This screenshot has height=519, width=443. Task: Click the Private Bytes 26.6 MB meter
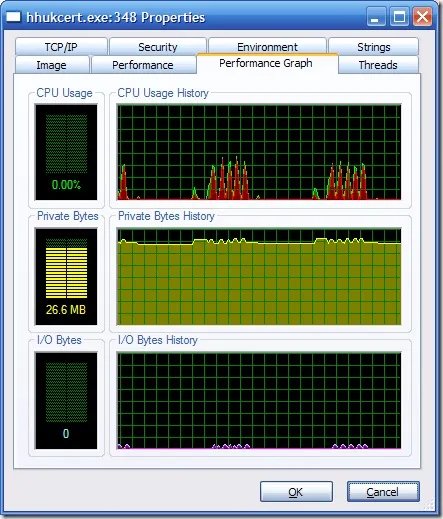tap(66, 276)
